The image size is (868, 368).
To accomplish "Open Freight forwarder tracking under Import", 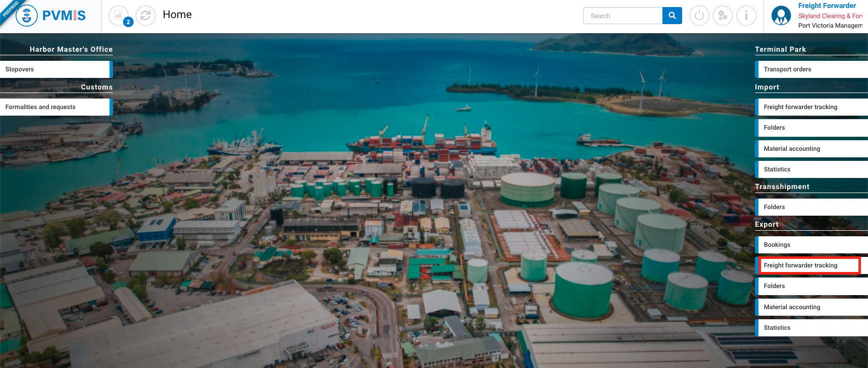I will coord(811,107).
